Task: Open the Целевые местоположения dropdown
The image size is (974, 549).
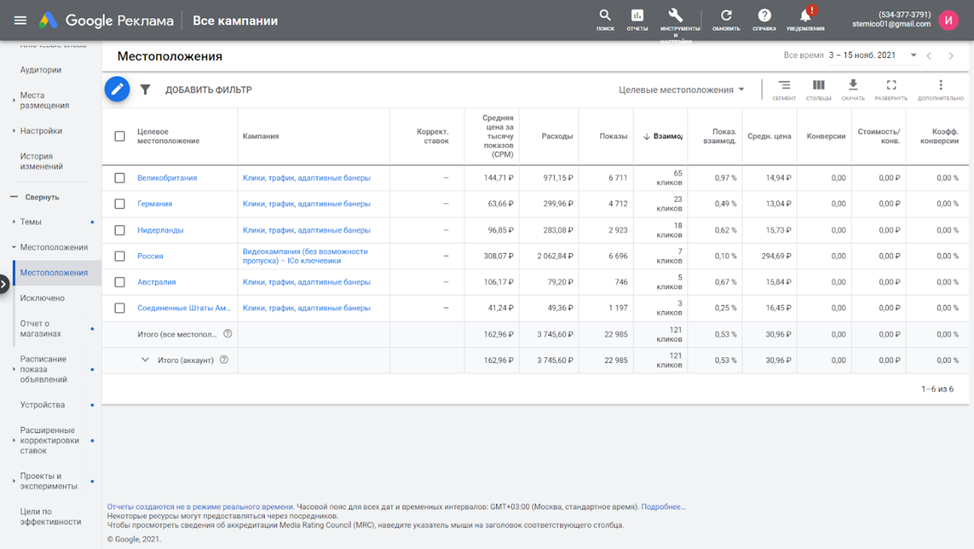Action: (681, 90)
